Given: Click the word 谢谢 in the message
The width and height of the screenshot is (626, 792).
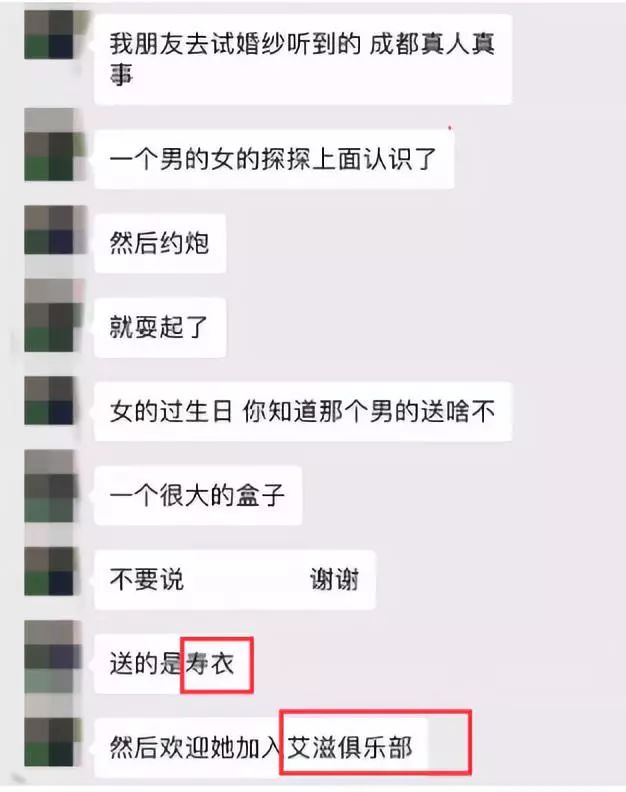Looking at the screenshot, I should 334,579.
